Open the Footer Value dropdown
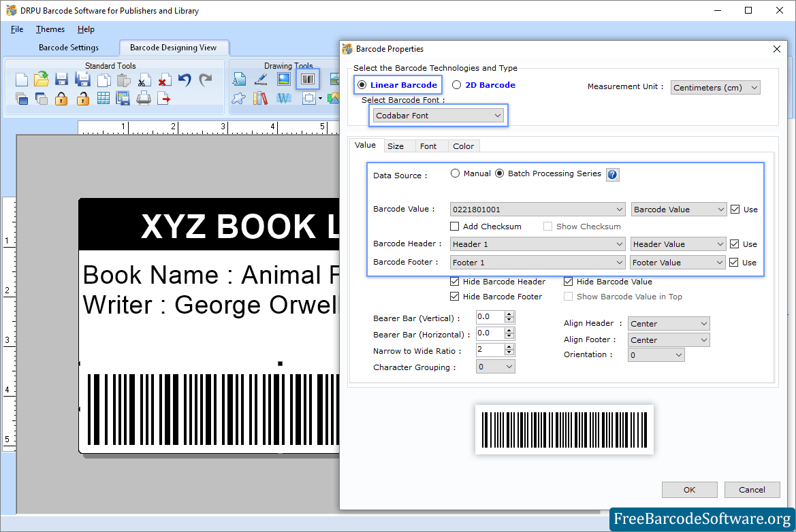This screenshot has height=532, width=796. (x=678, y=262)
